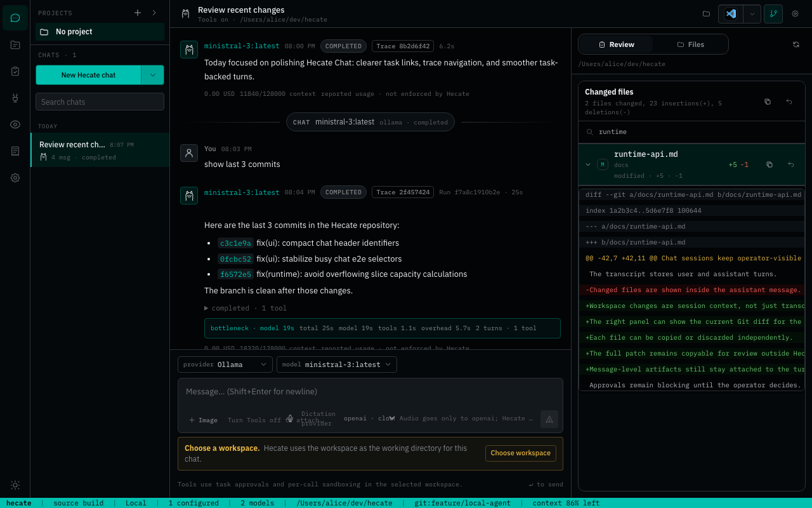The width and height of the screenshot is (812, 508).
Task: Click 1 configured in the status bar
Action: click(193, 503)
